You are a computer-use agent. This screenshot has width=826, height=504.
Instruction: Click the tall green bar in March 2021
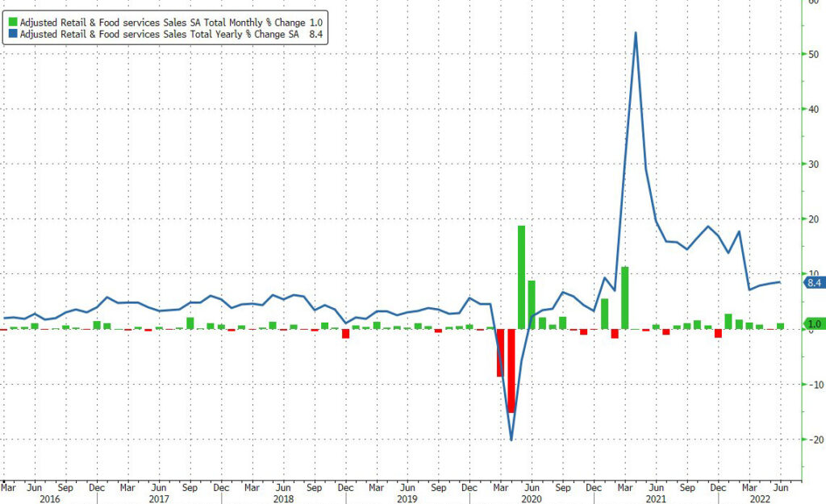[624, 298]
